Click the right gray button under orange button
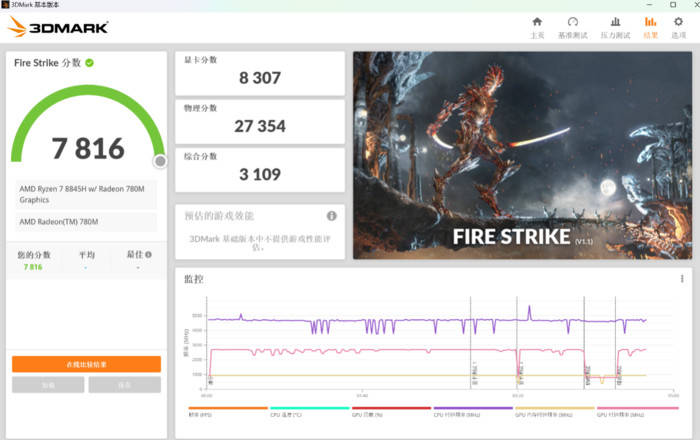Screen dimensions: 700x440 pos(125,385)
